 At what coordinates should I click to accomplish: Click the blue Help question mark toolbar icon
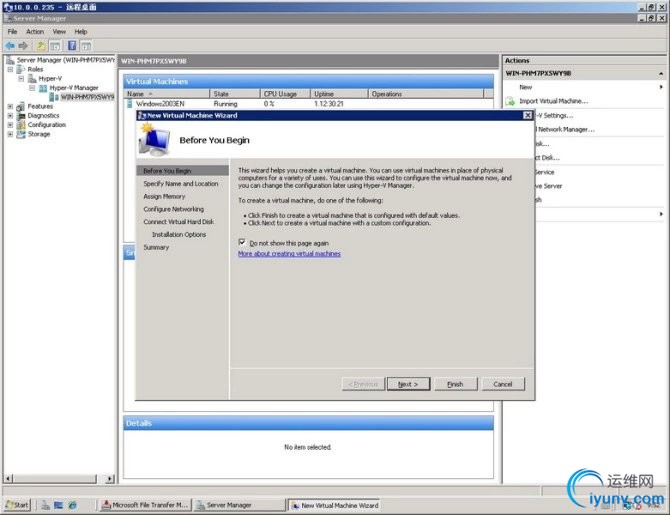pos(72,45)
